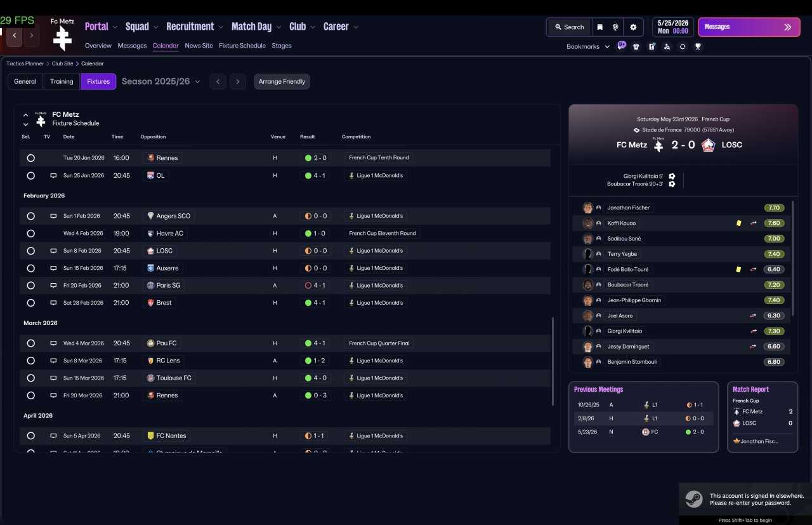Click the circular arrows bookmark icon
This screenshot has height=525, width=812.
click(682, 46)
